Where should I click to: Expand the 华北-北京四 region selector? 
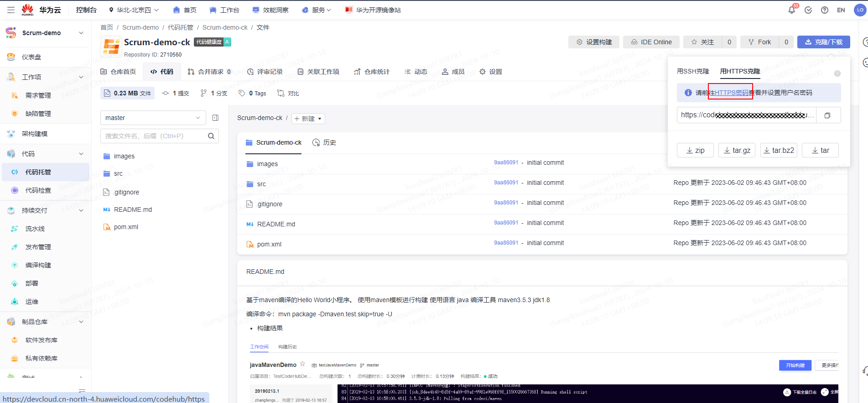click(134, 10)
